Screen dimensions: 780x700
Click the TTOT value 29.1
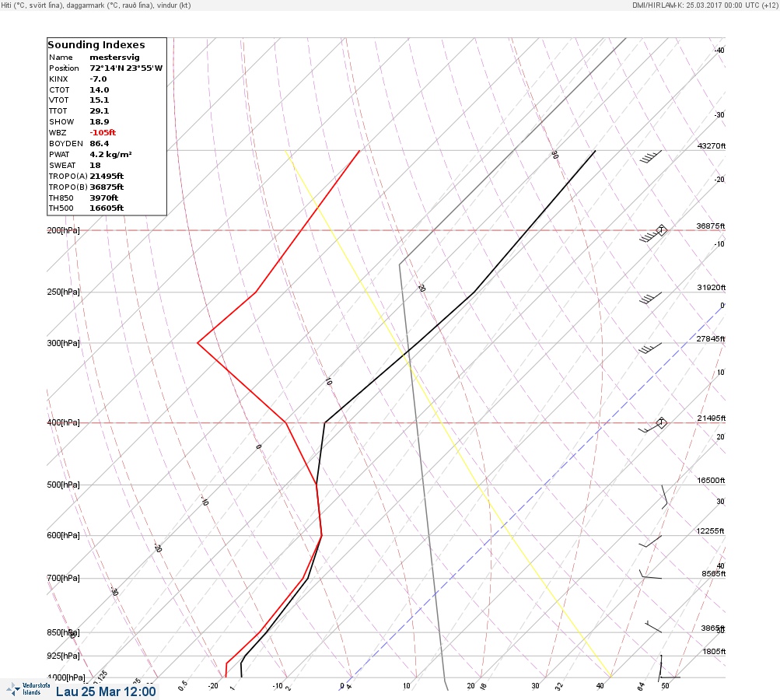(x=99, y=111)
